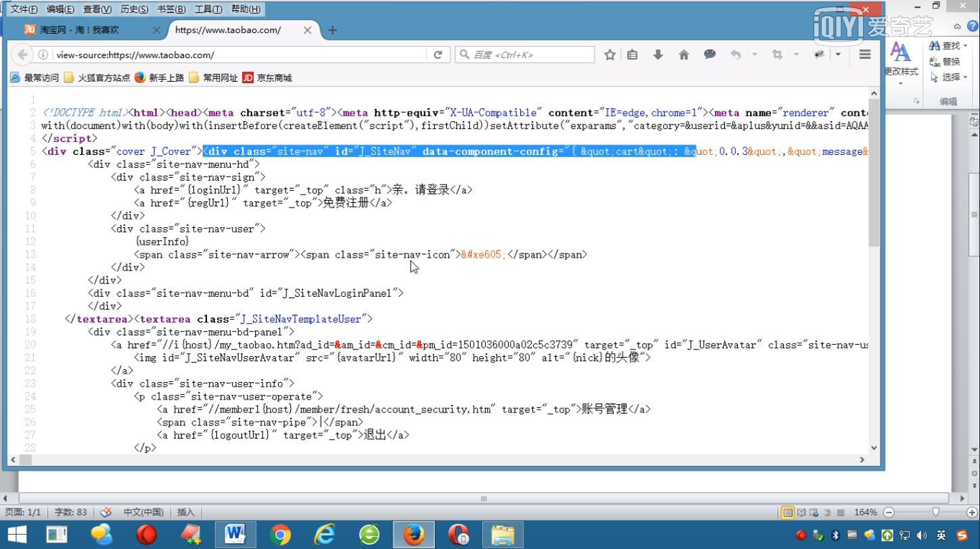Open Firefox hamburger menu
This screenshot has width=980, height=549.
point(865,54)
